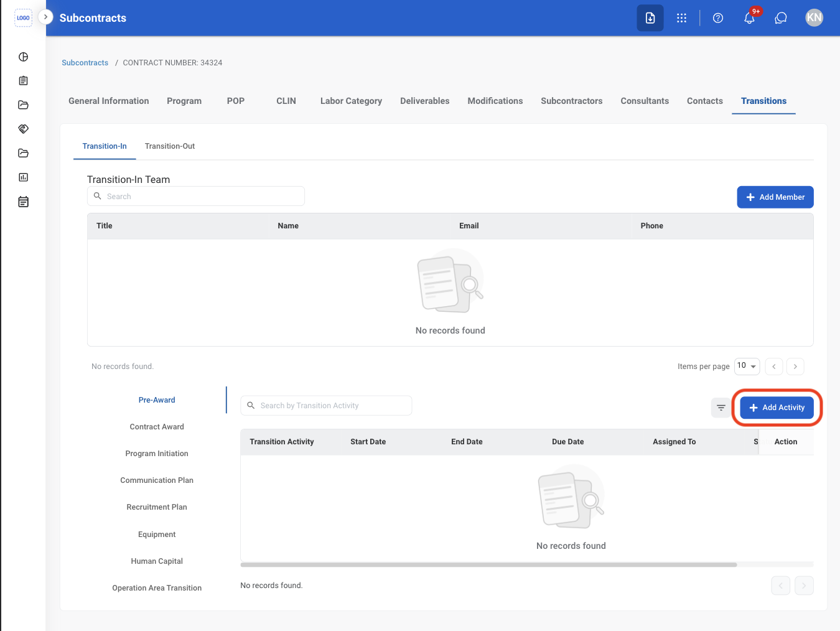
Task: Click the Add Member button
Action: click(x=775, y=197)
